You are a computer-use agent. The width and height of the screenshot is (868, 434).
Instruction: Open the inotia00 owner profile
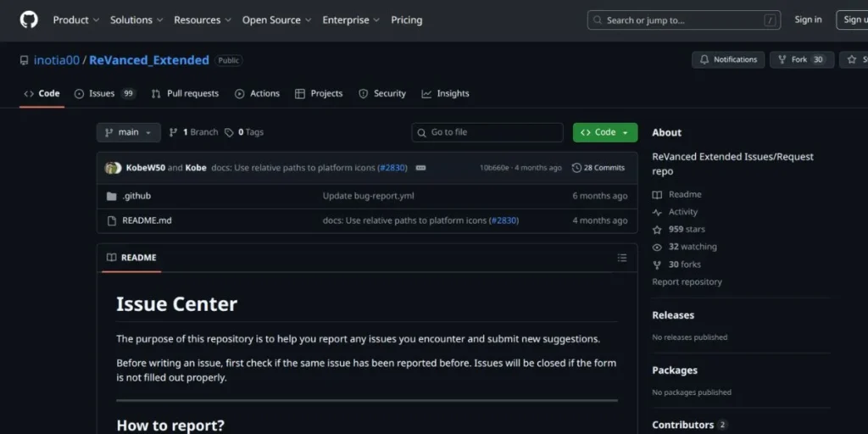pos(57,60)
